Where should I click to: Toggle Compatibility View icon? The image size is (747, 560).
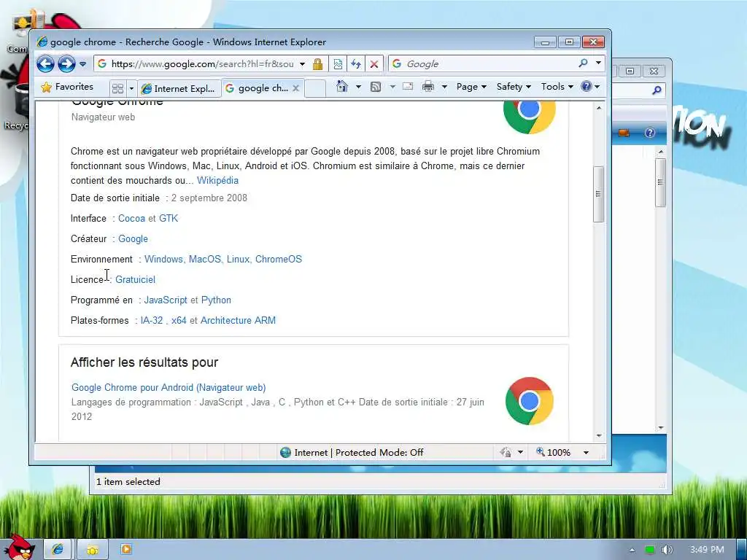[x=338, y=64]
